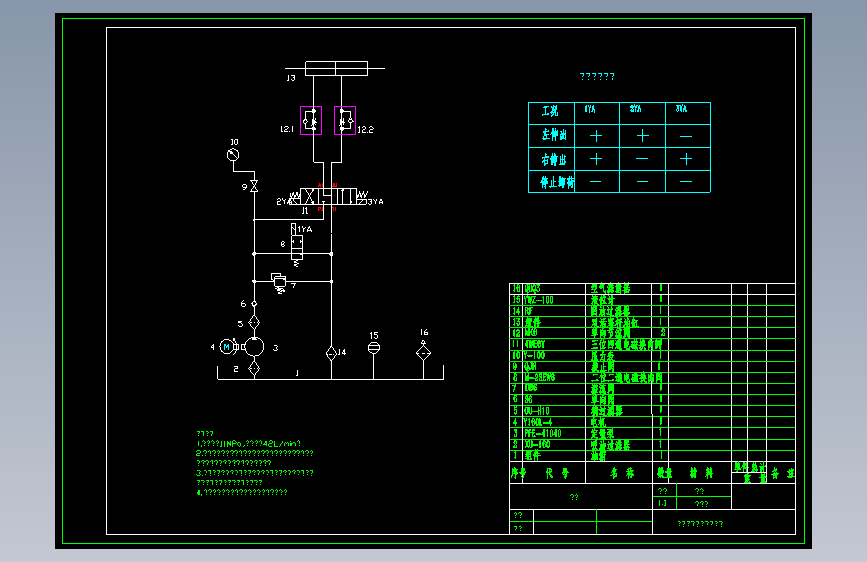Image resolution: width=867 pixels, height=562 pixels.
Task: Select parts list entry YWZ-100
Action: click(x=539, y=300)
